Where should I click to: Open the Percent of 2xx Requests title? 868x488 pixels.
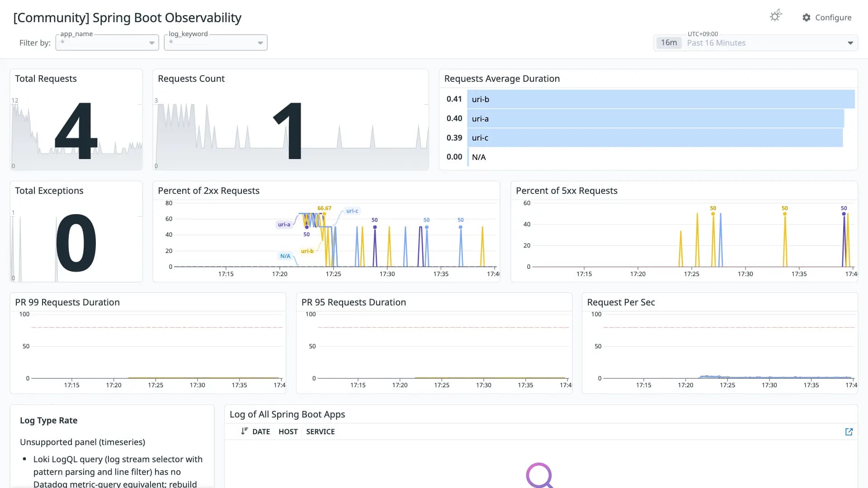(208, 191)
